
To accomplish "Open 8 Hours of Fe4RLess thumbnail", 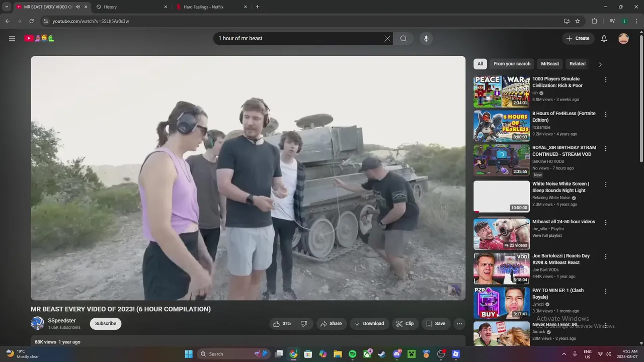I will click(x=502, y=126).
